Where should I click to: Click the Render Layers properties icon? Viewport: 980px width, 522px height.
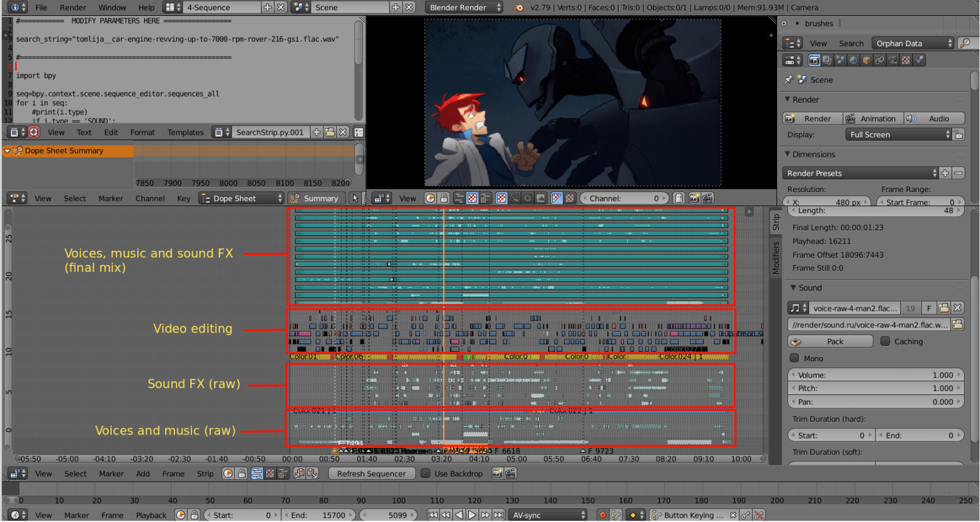click(x=827, y=60)
